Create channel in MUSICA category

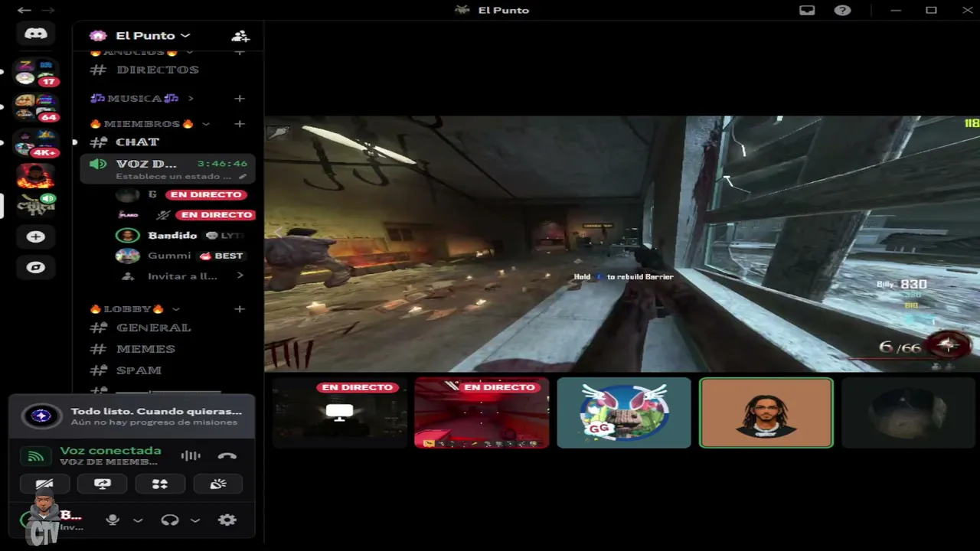240,99
